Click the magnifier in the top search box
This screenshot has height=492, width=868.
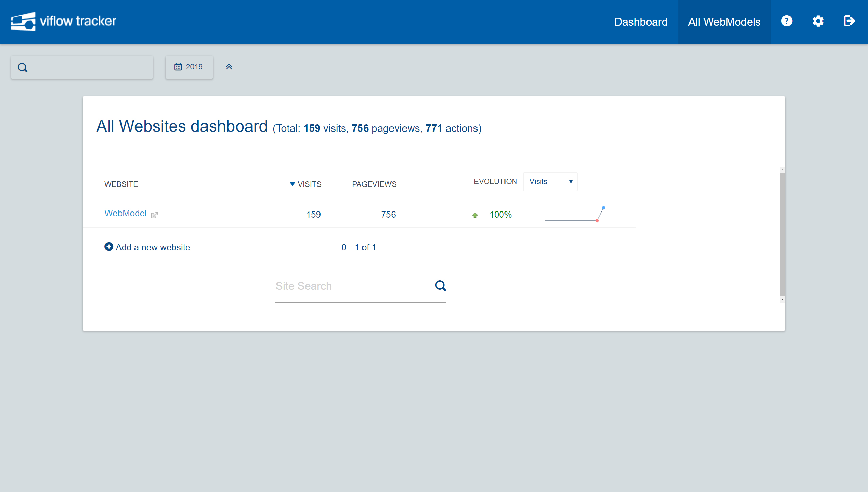click(23, 67)
